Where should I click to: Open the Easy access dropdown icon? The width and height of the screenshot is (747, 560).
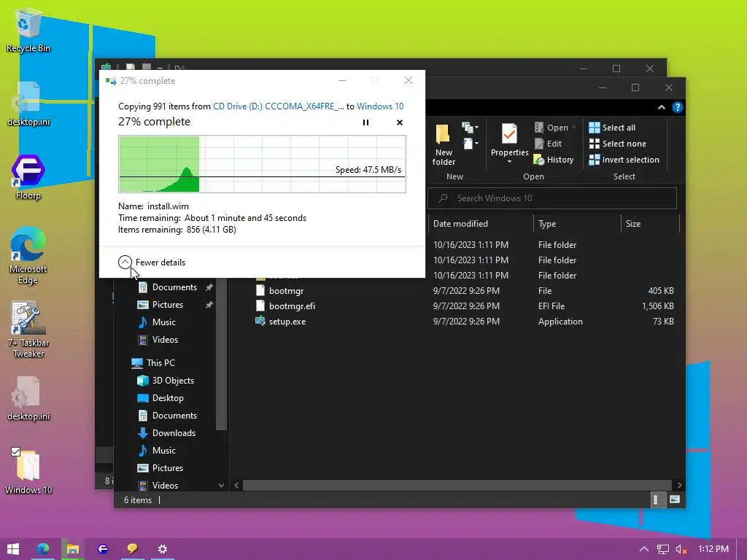click(x=471, y=144)
